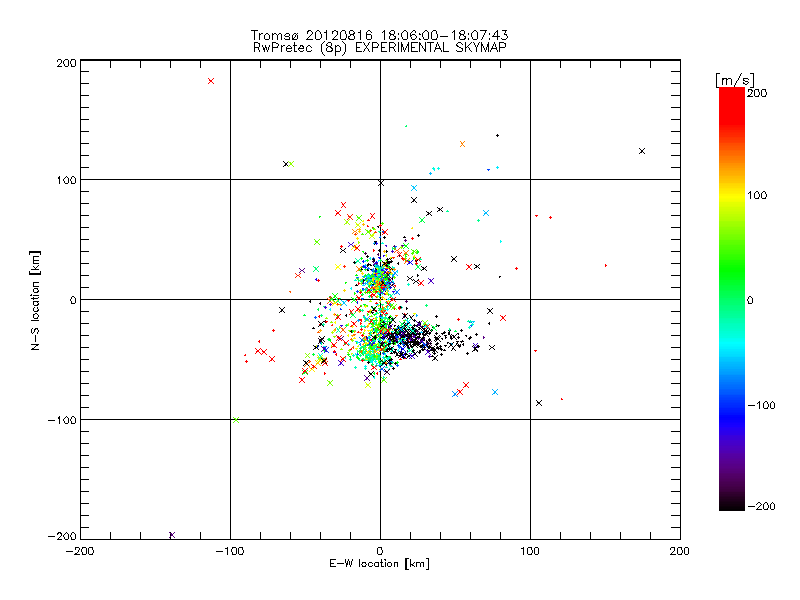The height and width of the screenshot is (600, 800).
Task: Click the E-W location [km] axis label
Action: pyautogui.click(x=379, y=564)
